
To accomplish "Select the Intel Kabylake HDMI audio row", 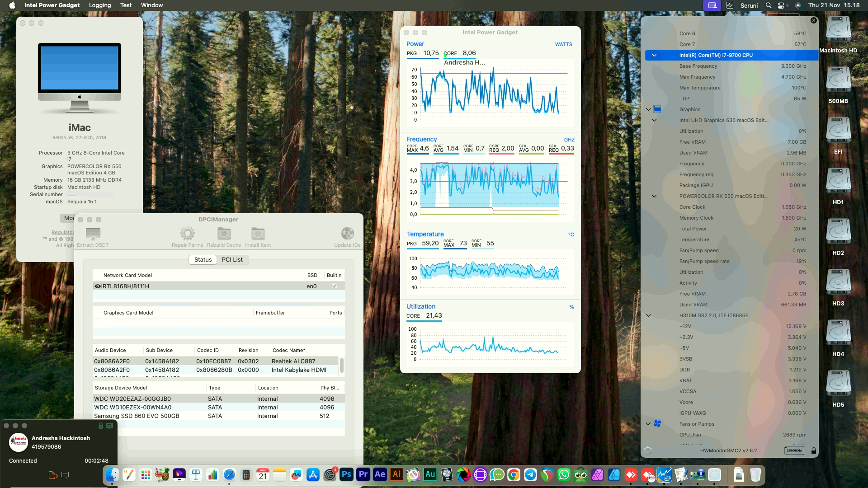I will coord(215,370).
